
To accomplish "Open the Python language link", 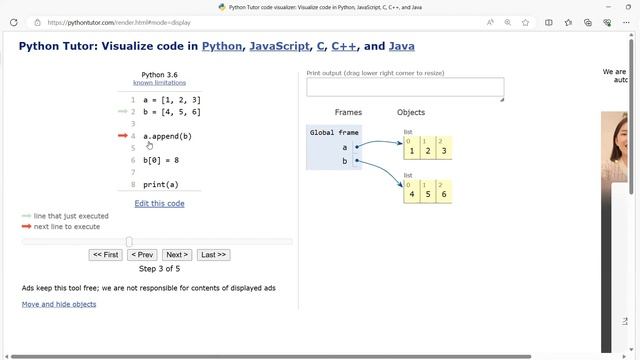I will (x=222, y=46).
